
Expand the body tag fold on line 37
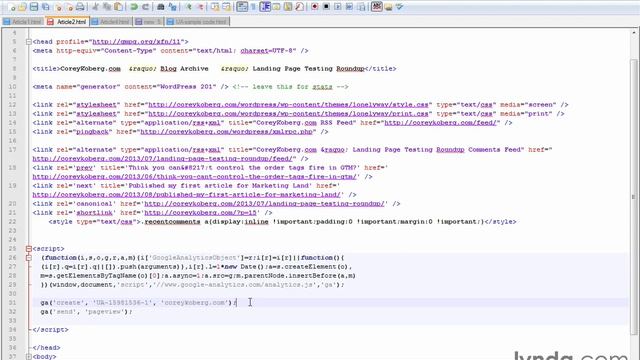tap(29, 357)
